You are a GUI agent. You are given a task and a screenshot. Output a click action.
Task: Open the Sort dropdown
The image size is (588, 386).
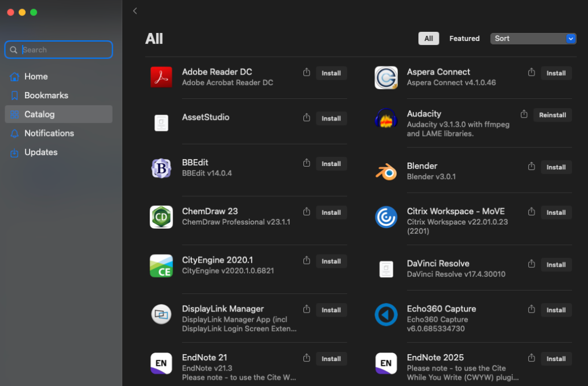point(533,39)
